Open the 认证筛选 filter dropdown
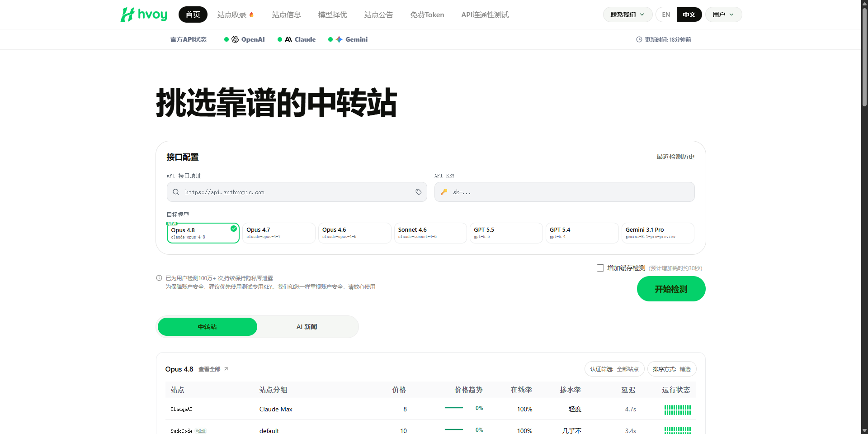Image resolution: width=868 pixels, height=434 pixels. (614, 369)
